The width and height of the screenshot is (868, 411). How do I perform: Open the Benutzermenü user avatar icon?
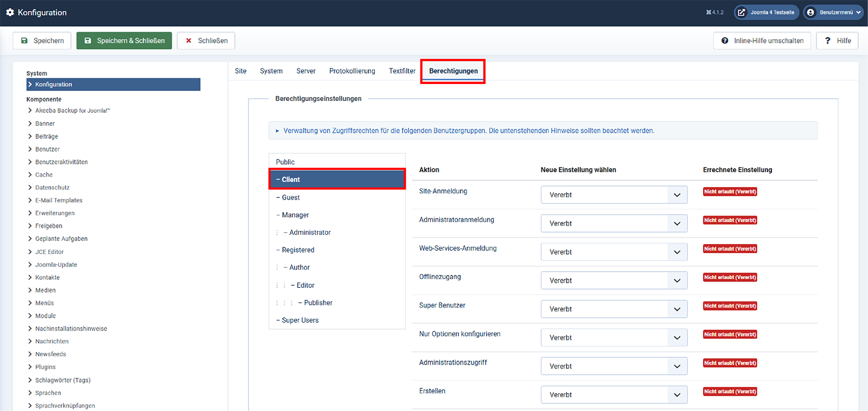810,12
